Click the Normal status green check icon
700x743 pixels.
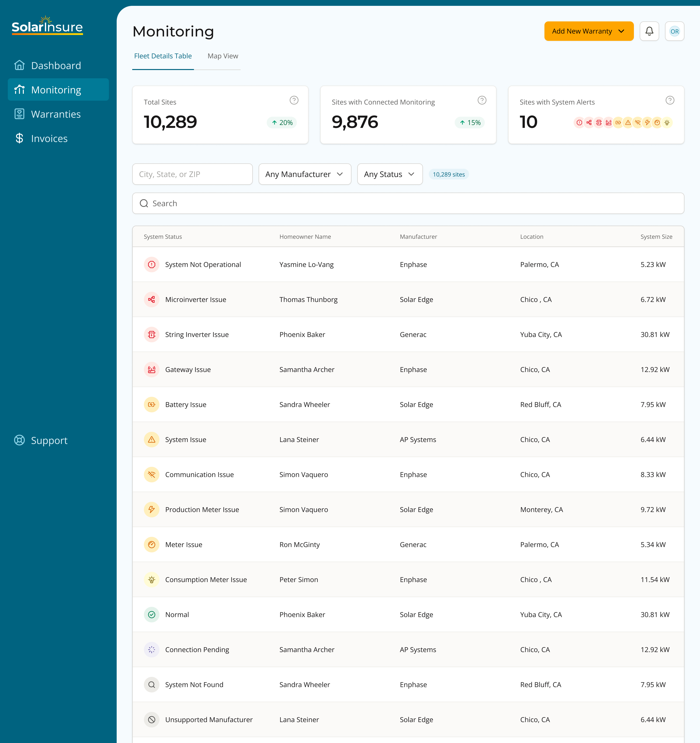coord(152,614)
